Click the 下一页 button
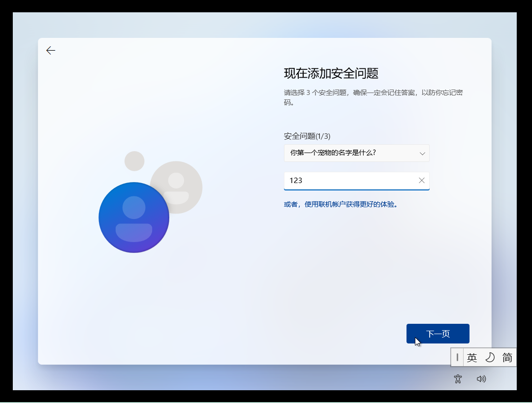 click(x=438, y=334)
